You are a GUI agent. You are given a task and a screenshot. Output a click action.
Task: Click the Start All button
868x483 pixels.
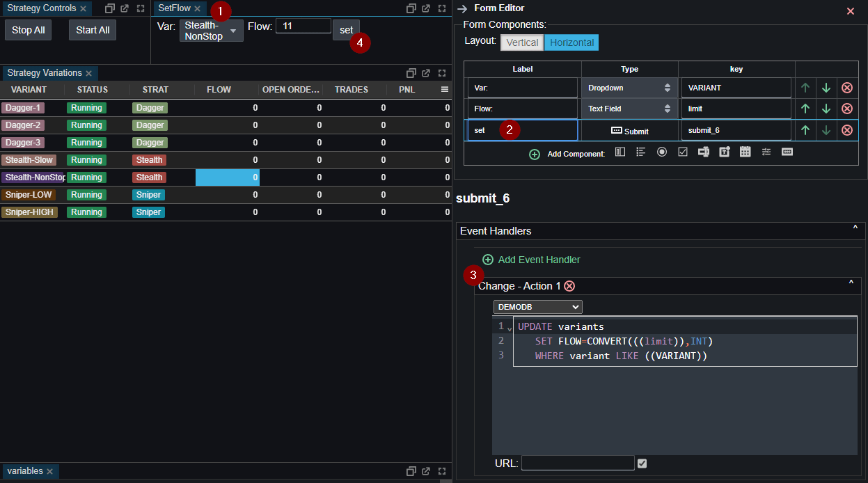click(93, 30)
